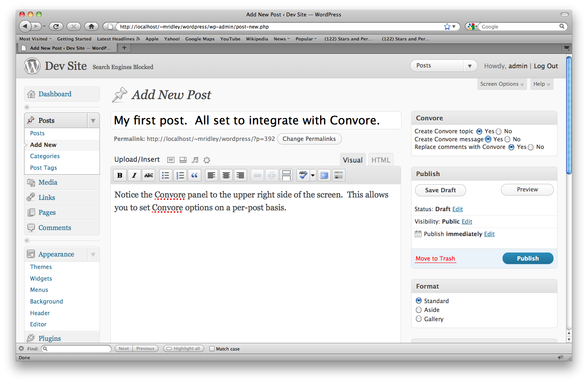Click the insert link chain icon

(258, 175)
